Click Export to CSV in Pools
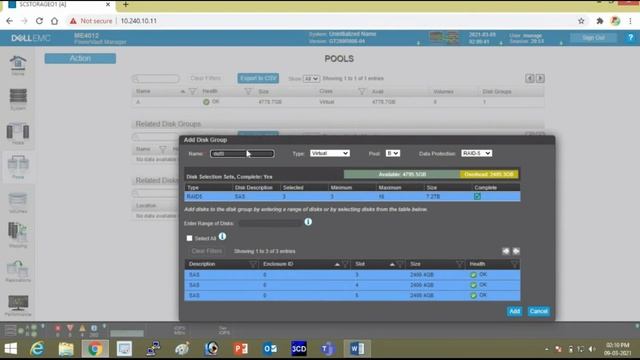The height and width of the screenshot is (360, 640). [258, 78]
